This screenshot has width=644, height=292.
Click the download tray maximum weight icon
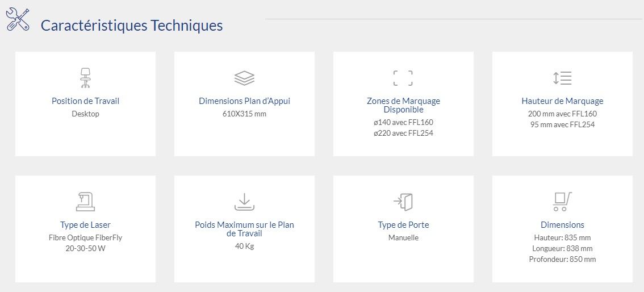click(244, 202)
